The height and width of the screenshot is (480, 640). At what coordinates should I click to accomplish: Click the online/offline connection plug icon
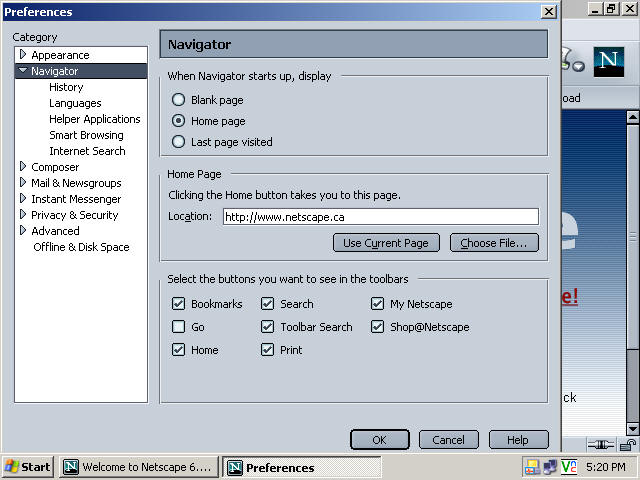(x=601, y=444)
